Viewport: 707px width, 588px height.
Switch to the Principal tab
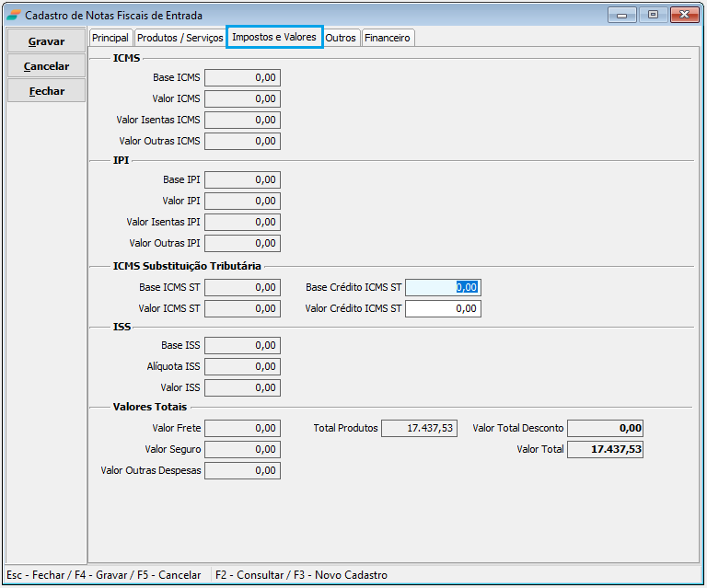[x=110, y=38]
